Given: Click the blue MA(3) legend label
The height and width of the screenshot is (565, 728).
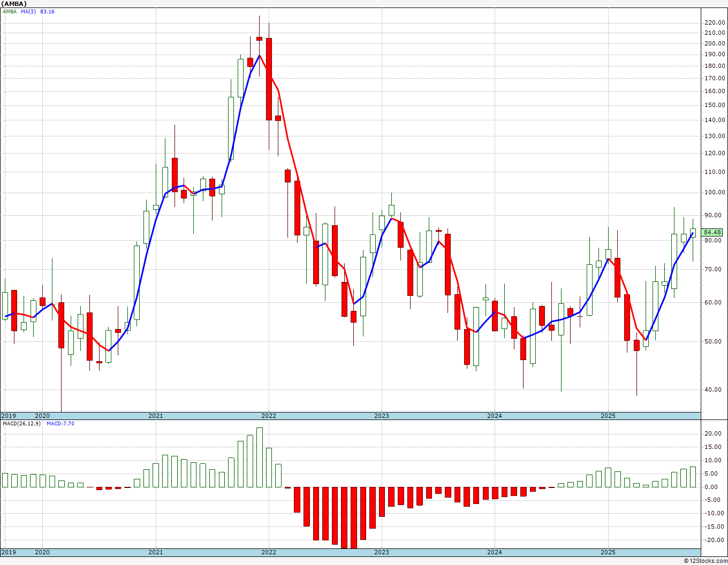Looking at the screenshot, I should (29, 12).
